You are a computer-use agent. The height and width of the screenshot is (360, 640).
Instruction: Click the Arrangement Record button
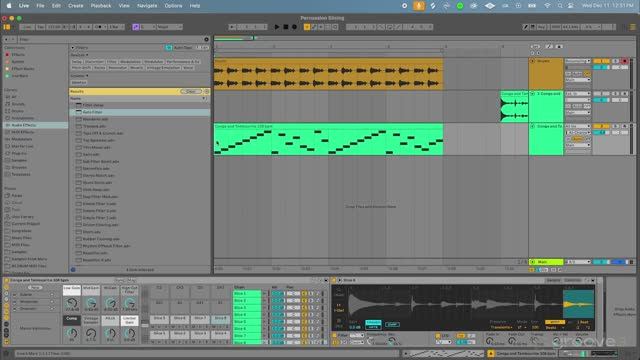pos(294,27)
